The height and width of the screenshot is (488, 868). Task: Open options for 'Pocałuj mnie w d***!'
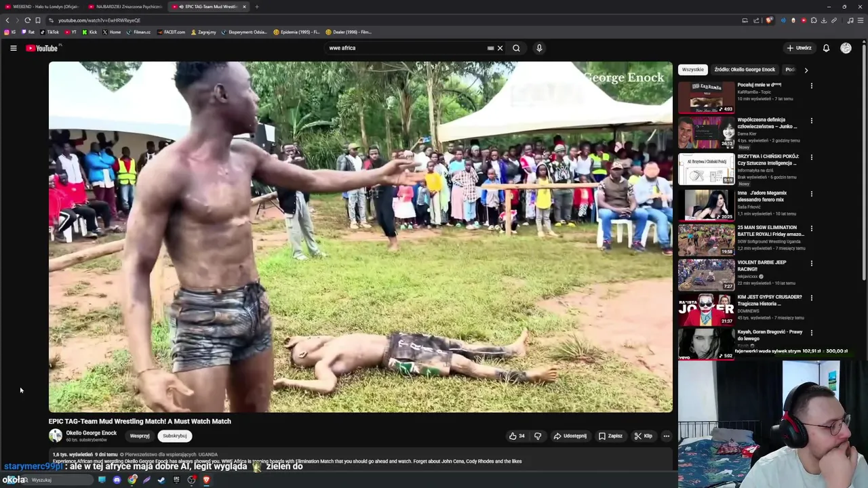tap(811, 86)
